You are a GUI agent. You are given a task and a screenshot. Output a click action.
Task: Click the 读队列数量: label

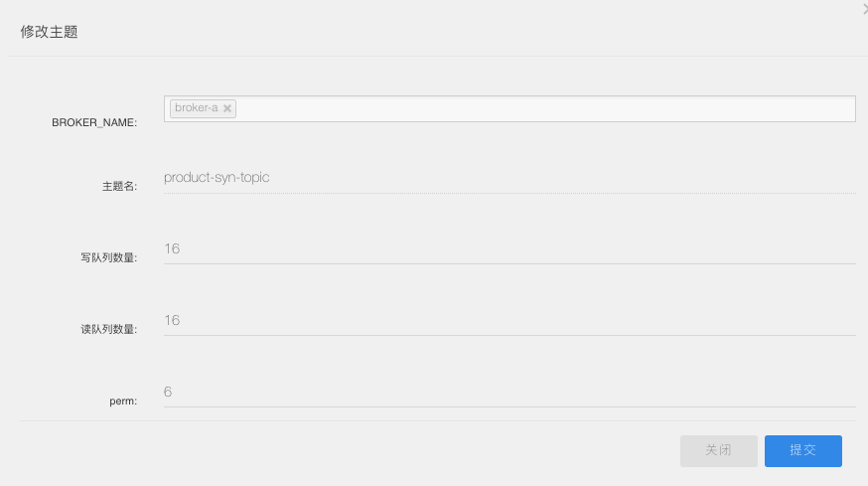109,329
